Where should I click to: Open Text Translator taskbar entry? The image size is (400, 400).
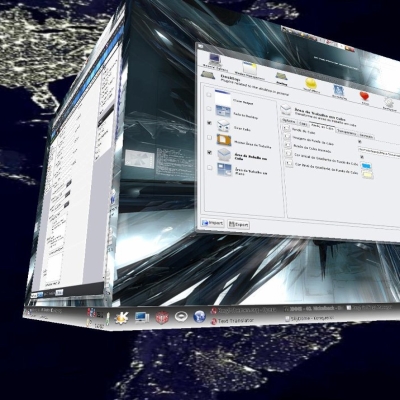click(232, 321)
